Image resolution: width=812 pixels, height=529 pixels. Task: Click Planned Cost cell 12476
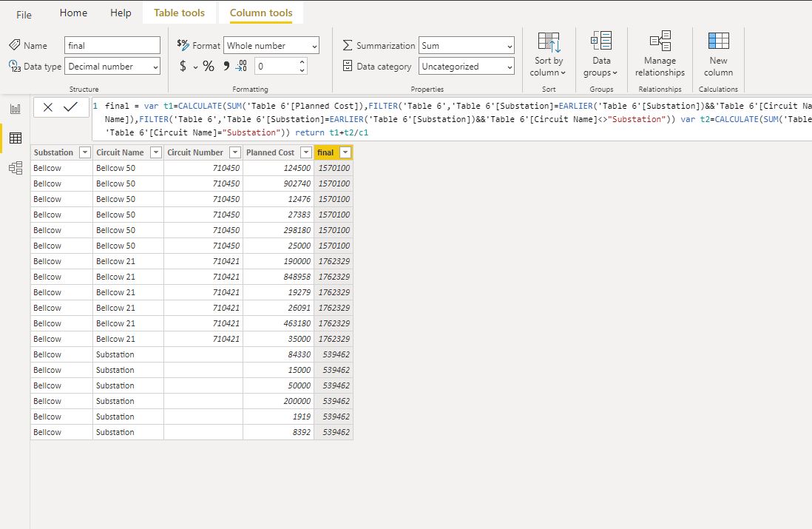pyautogui.click(x=279, y=199)
